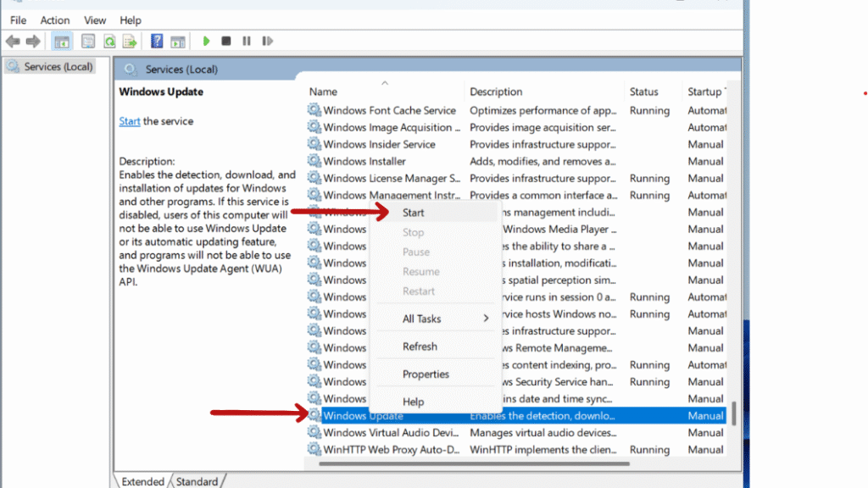Viewport: 868px width, 488px height.
Task: Click the gear icon beside Windows Font Cache Service
Action: pos(314,110)
